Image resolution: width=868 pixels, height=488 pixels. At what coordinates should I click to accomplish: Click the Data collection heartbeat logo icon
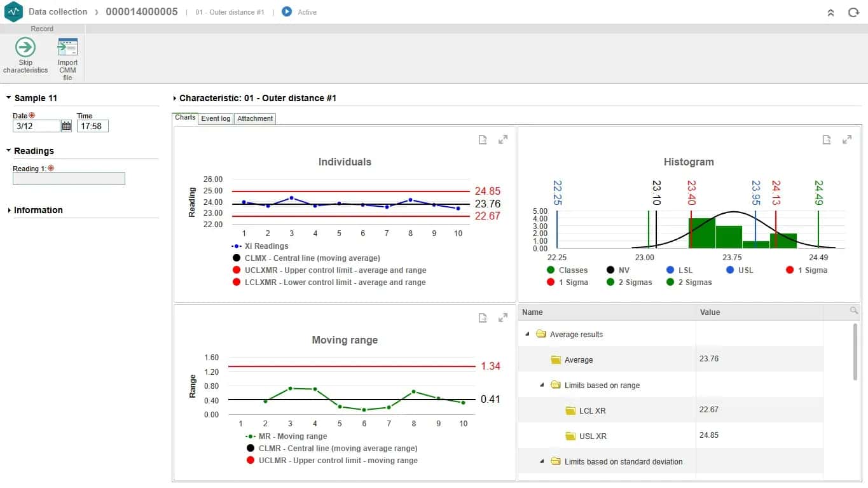coord(13,11)
